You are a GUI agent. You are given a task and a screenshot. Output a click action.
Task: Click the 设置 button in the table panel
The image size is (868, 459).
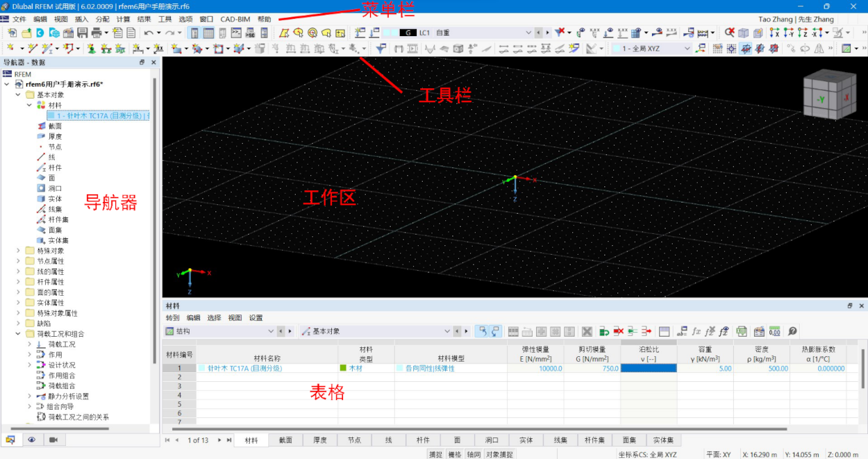(x=255, y=317)
